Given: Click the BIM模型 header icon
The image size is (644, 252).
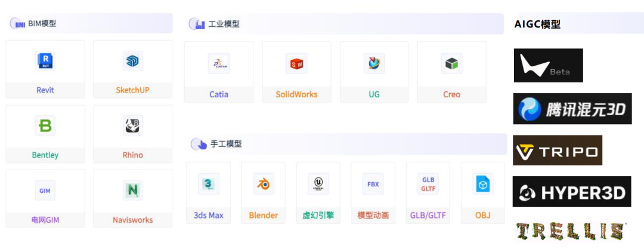Looking at the screenshot, I should click(x=18, y=23).
